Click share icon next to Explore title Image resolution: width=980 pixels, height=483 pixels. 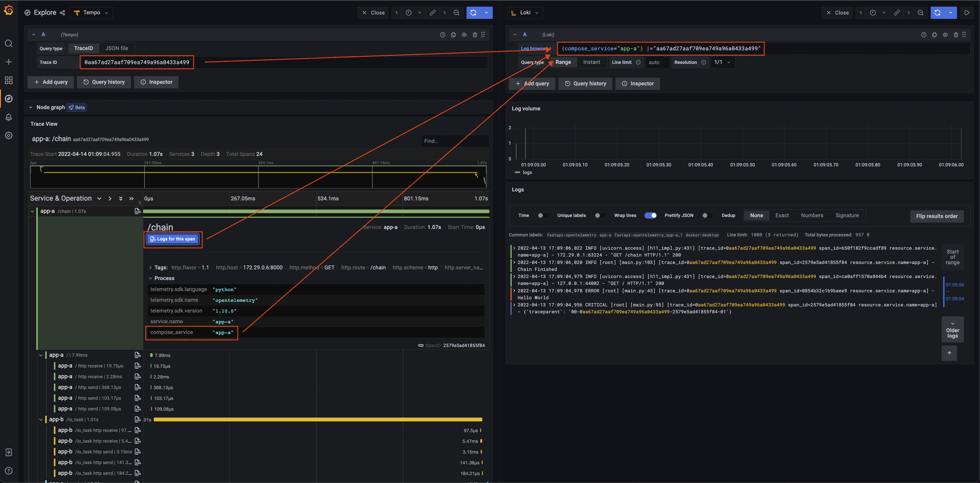[x=62, y=13]
